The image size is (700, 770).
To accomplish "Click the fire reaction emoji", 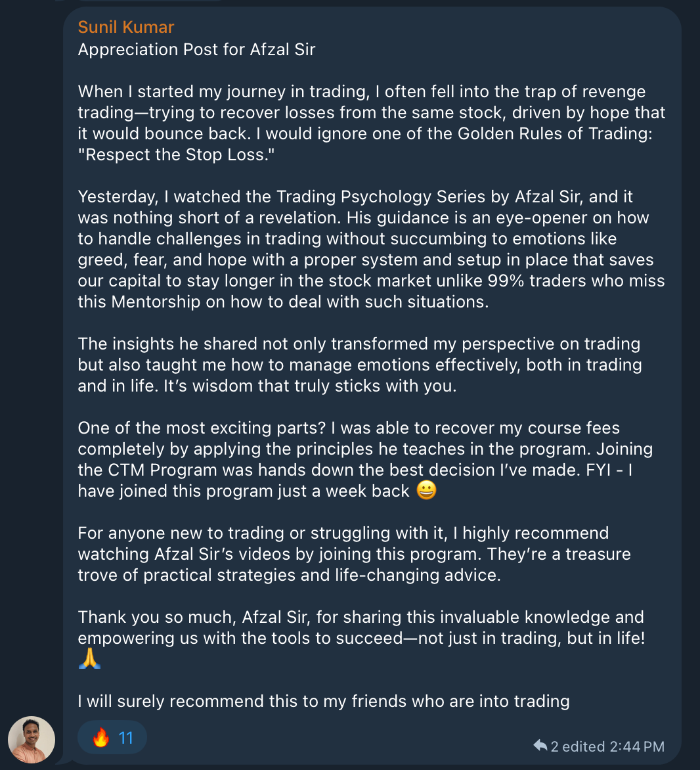I will click(x=100, y=738).
